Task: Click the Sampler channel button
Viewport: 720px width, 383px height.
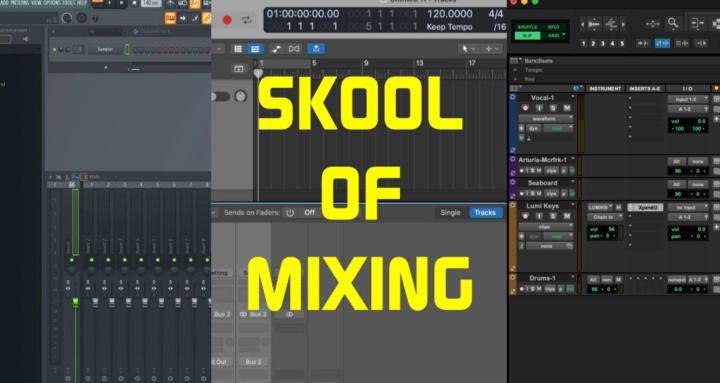Action: point(105,50)
